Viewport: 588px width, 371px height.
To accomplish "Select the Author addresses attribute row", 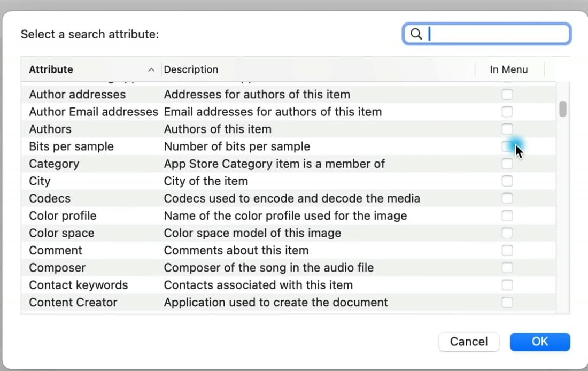I will [x=289, y=95].
